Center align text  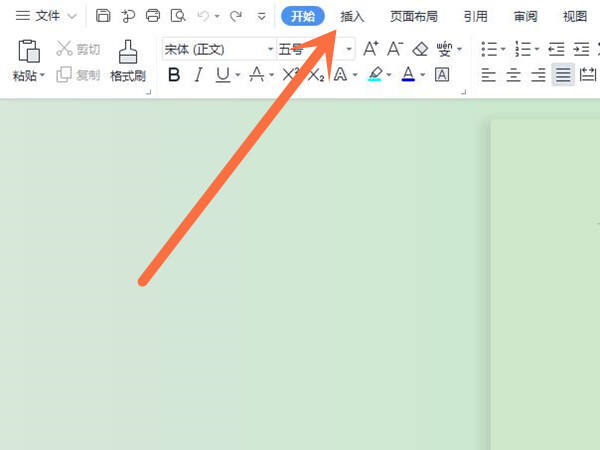514,75
